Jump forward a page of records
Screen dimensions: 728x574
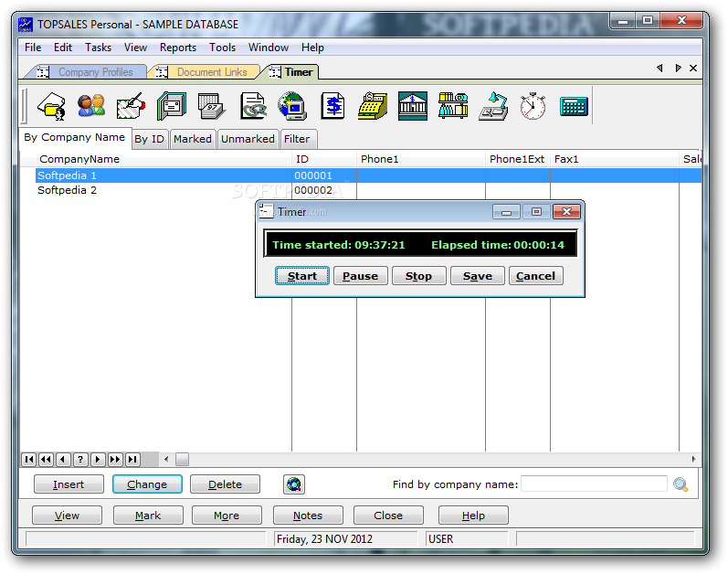click(x=115, y=460)
